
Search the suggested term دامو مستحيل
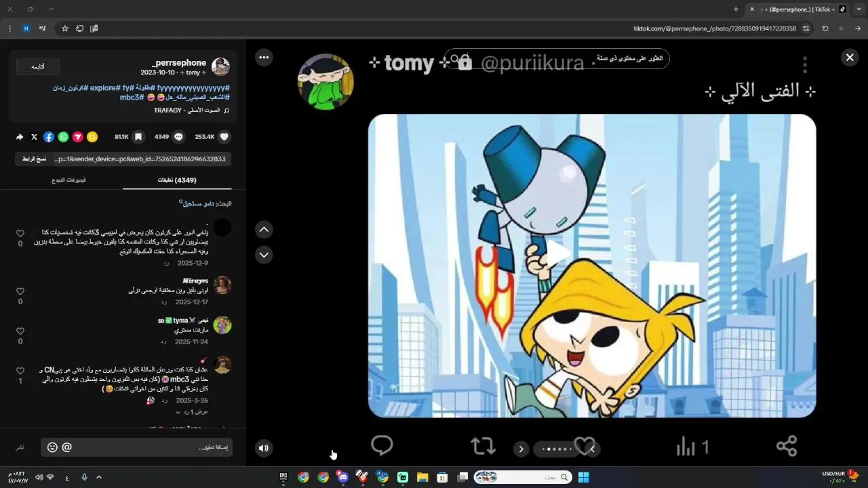pos(195,203)
